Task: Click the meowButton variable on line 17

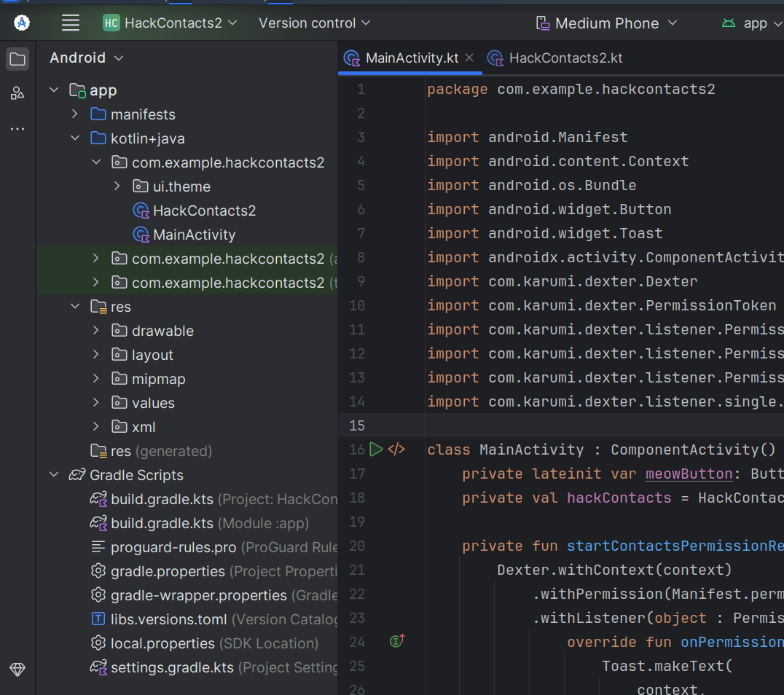Action: coord(689,474)
